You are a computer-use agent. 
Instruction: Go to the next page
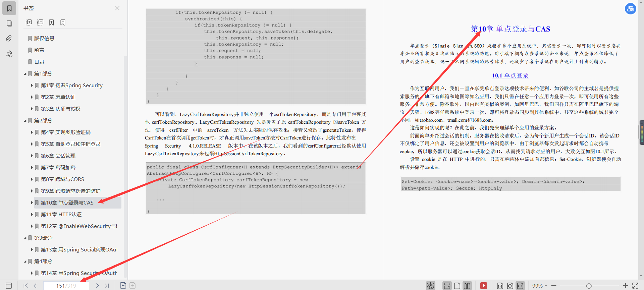[x=97, y=286]
